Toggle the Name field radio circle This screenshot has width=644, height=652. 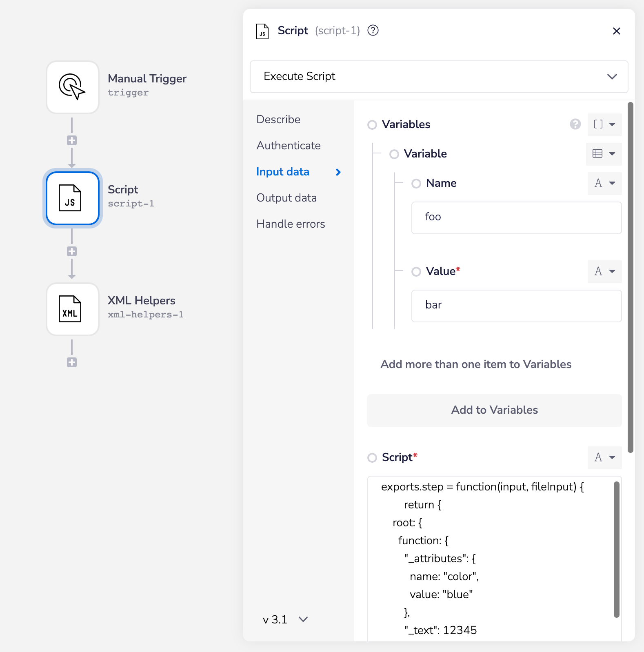coord(416,184)
